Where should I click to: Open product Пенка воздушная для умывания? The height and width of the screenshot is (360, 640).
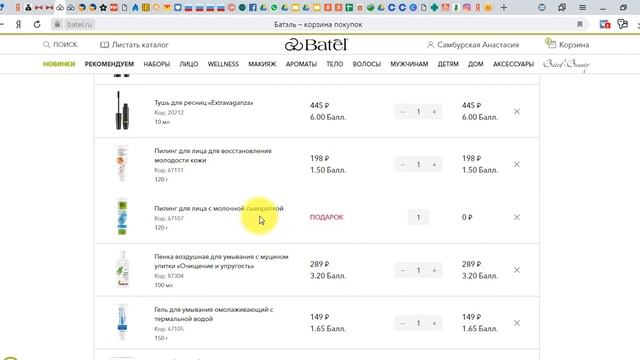coord(221,261)
